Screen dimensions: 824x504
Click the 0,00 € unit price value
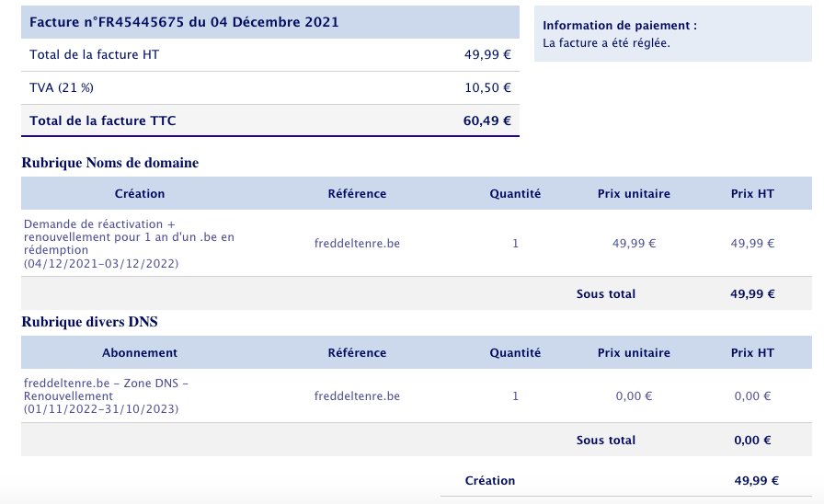pos(634,396)
